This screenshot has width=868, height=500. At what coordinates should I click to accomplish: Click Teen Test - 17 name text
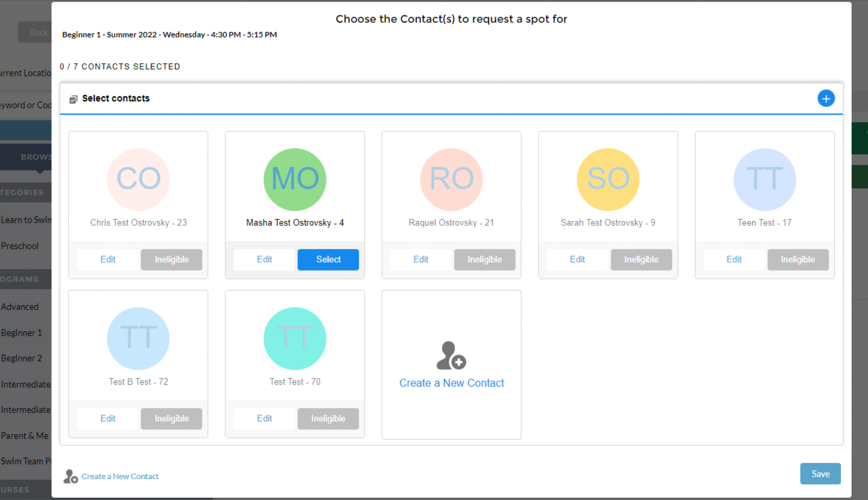coord(764,223)
